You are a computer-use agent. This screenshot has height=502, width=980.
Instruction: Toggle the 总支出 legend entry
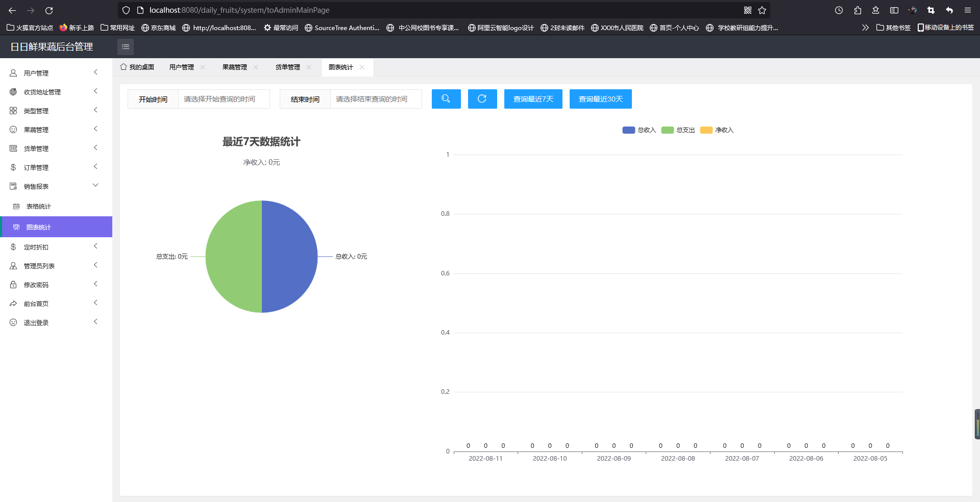tap(678, 130)
